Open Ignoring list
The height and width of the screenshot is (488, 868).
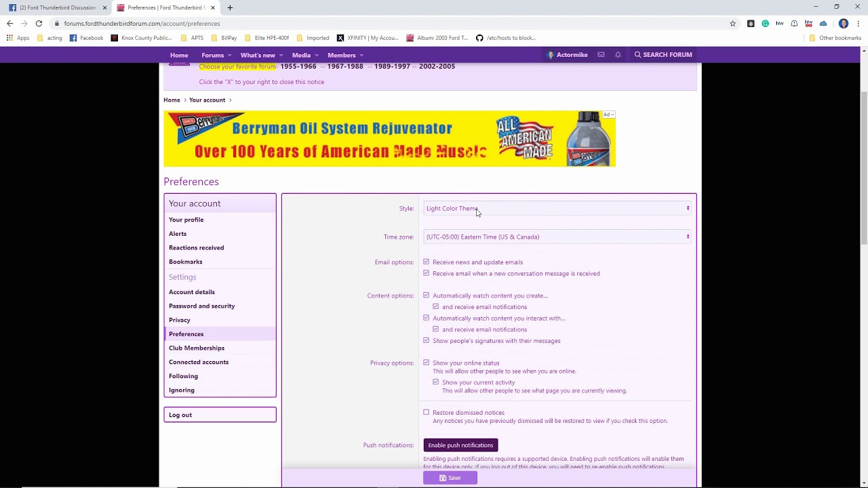[x=182, y=390]
